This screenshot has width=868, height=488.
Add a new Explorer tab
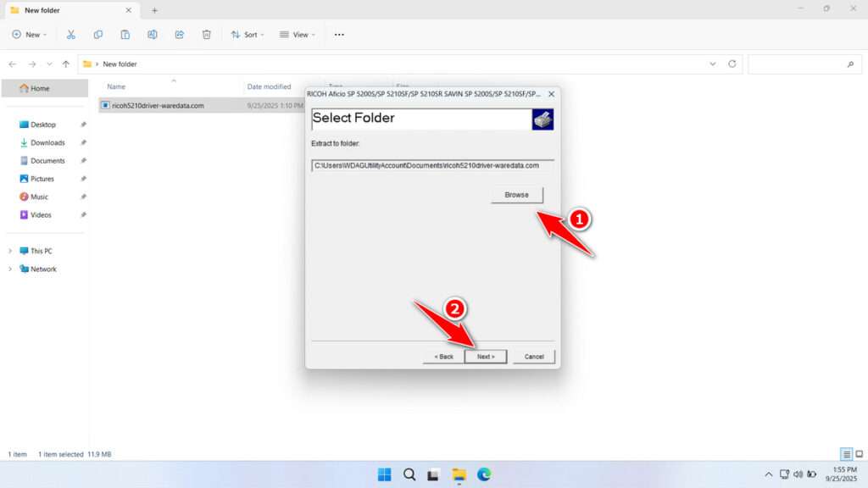click(x=154, y=10)
